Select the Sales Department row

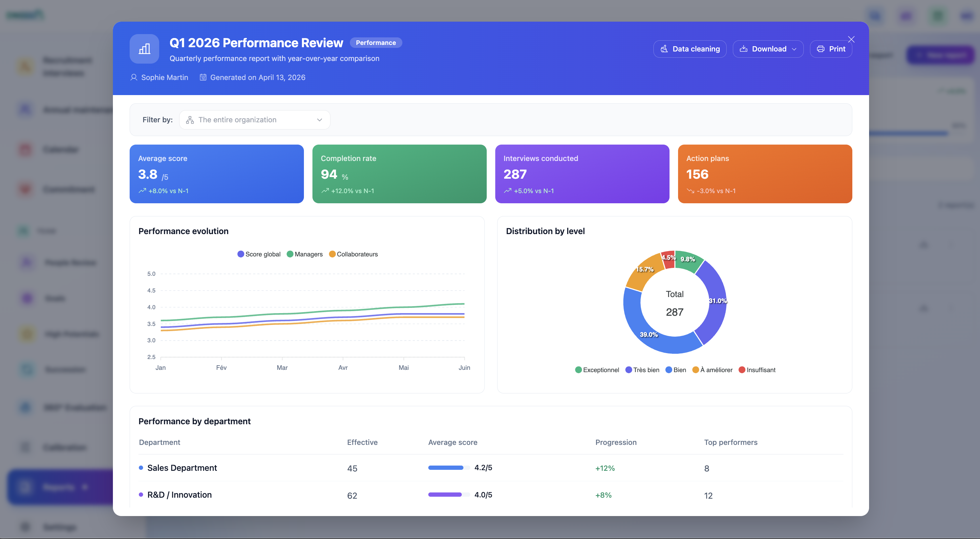pyautogui.click(x=182, y=468)
